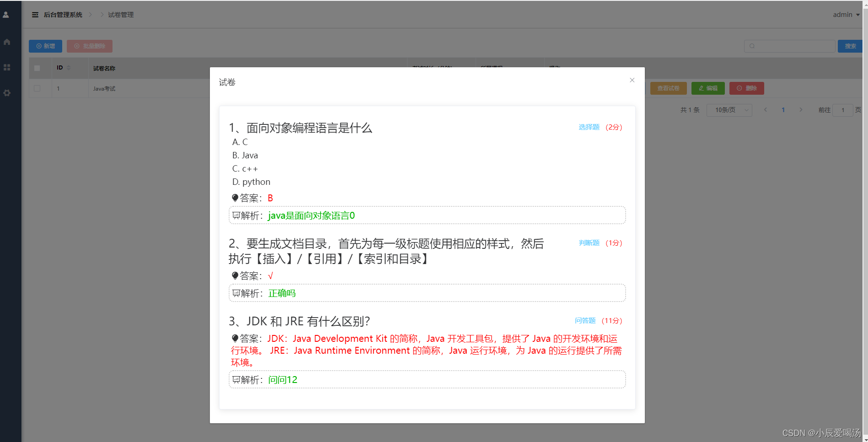Open the grid modules icon in sidebar
The height and width of the screenshot is (442, 868).
(x=7, y=67)
